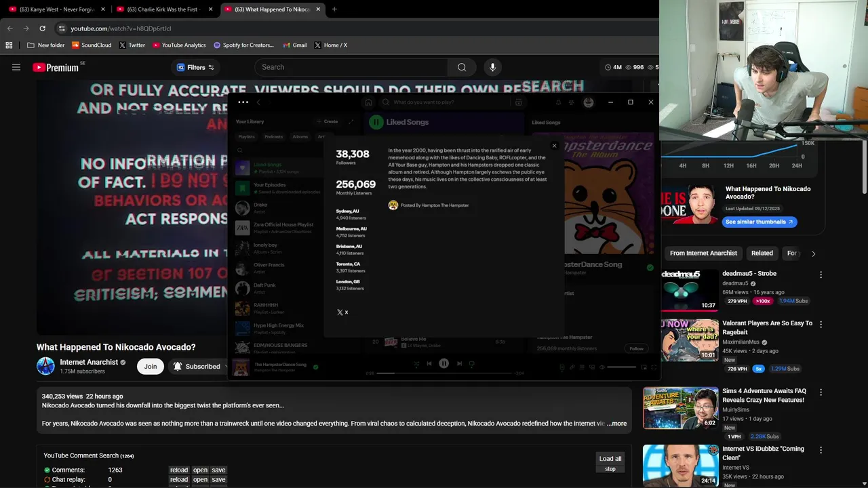Click stop in YouTube Comment Search
The height and width of the screenshot is (488, 868).
[610, 469]
